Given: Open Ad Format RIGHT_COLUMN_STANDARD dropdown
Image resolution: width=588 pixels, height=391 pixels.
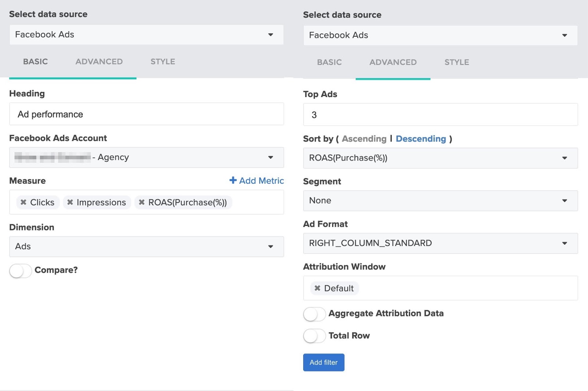Looking at the screenshot, I should [440, 243].
